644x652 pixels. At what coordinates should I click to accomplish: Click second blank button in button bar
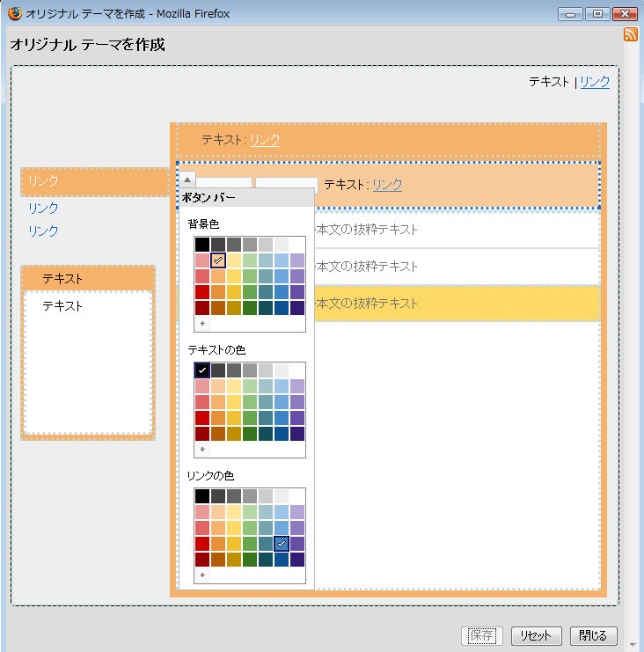coord(287,185)
